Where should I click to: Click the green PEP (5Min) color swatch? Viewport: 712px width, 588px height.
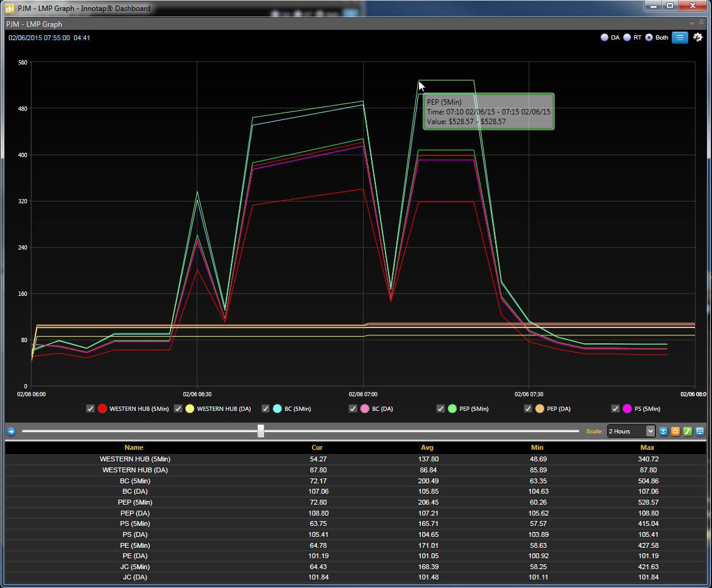[453, 409]
